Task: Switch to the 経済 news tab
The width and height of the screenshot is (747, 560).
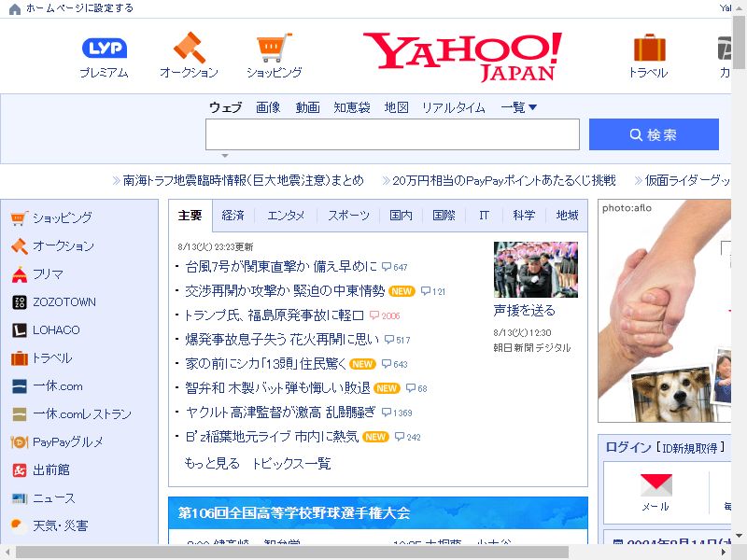Action: 233,216
